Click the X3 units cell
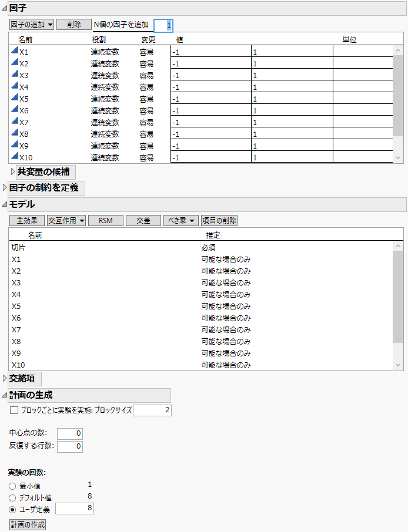 (363, 75)
